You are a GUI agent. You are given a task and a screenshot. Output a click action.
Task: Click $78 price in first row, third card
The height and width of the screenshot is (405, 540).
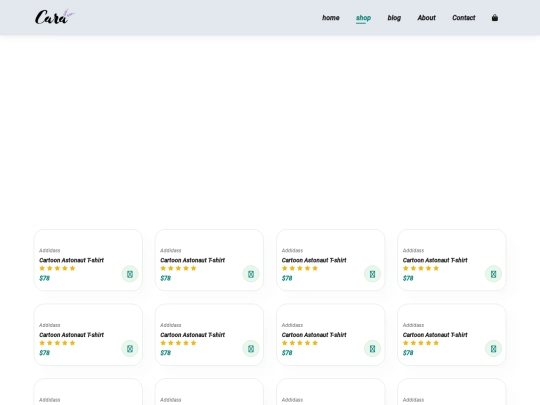(287, 278)
